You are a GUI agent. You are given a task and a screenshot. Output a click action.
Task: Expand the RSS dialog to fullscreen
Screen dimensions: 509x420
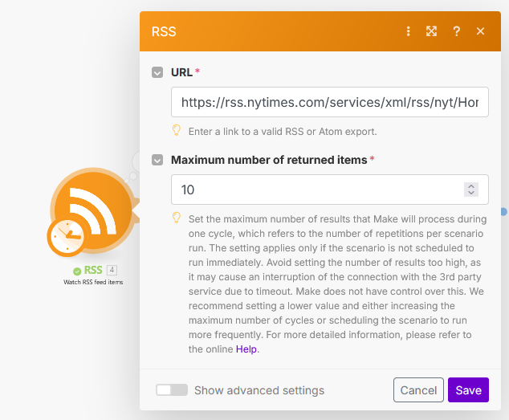[431, 31]
